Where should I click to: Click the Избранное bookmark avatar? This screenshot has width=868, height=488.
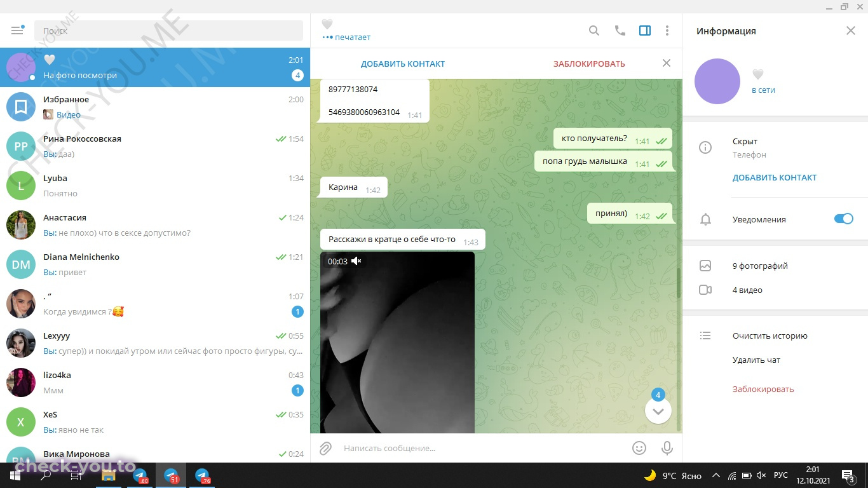[x=21, y=107]
